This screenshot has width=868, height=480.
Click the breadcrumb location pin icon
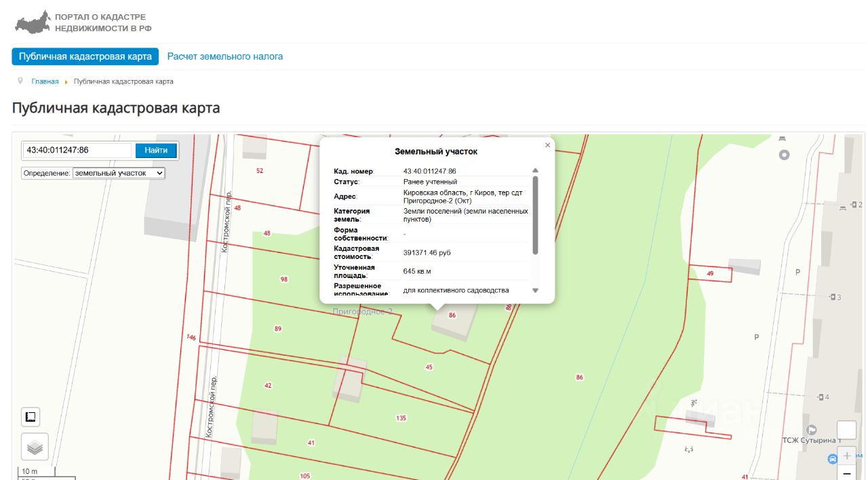coord(21,81)
